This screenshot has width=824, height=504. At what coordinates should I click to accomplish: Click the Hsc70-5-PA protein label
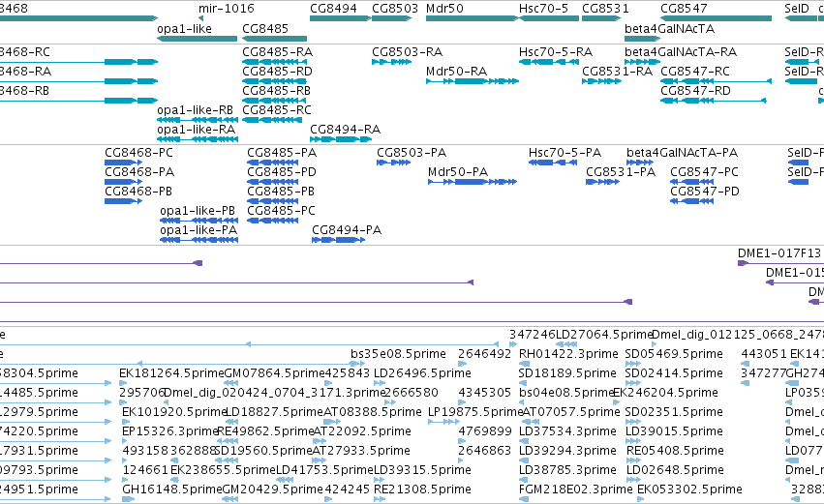pos(565,153)
